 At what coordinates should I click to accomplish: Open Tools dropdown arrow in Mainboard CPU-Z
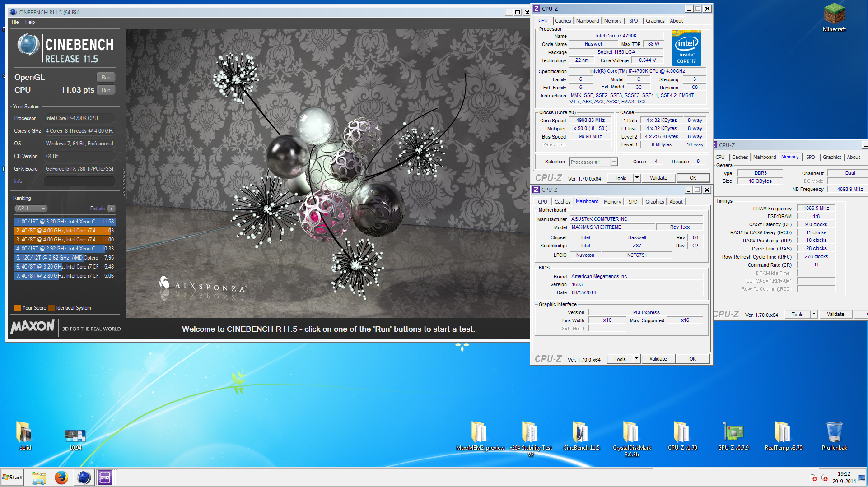point(636,359)
